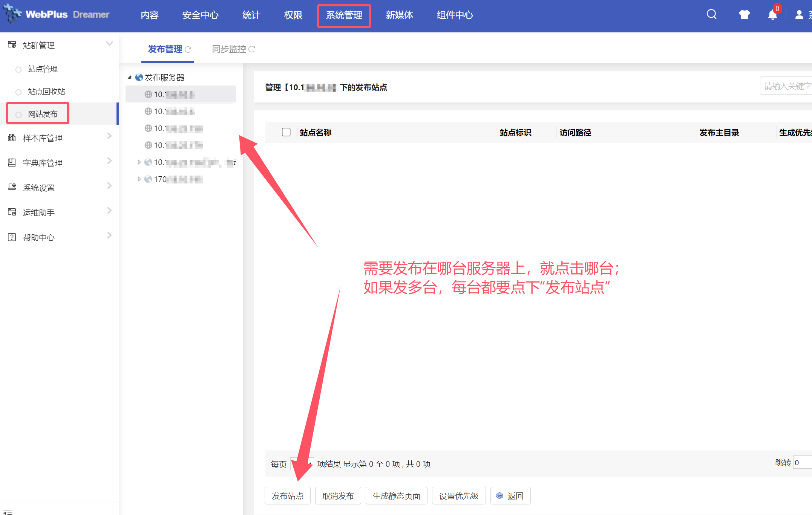Click the 发布站点 button
Image resolution: width=812 pixels, height=515 pixels.
coord(287,496)
